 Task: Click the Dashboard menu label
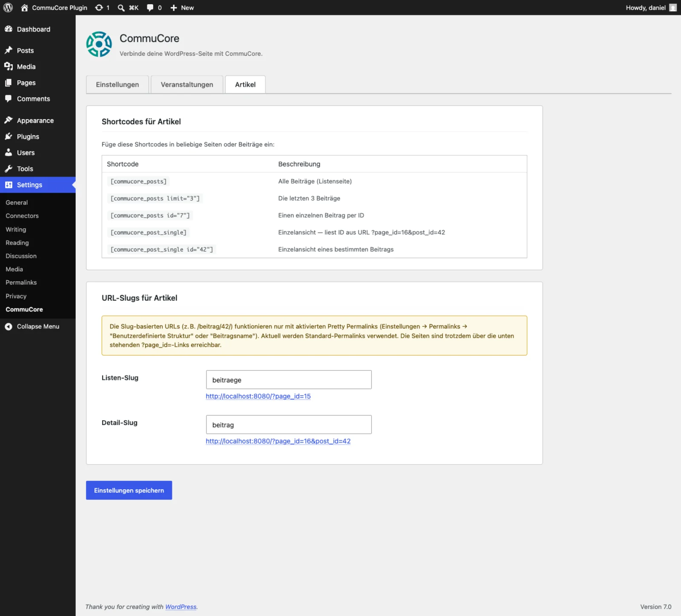34,29
